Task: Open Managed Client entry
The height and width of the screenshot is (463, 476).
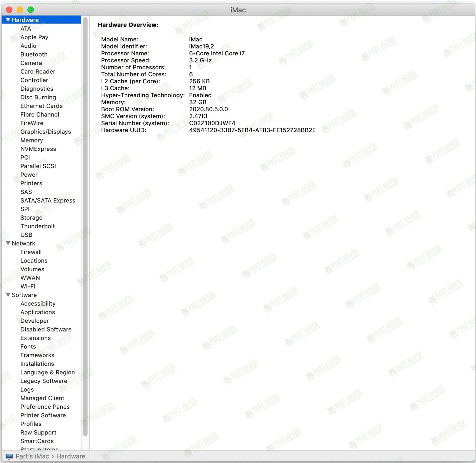Action: [x=42, y=398]
